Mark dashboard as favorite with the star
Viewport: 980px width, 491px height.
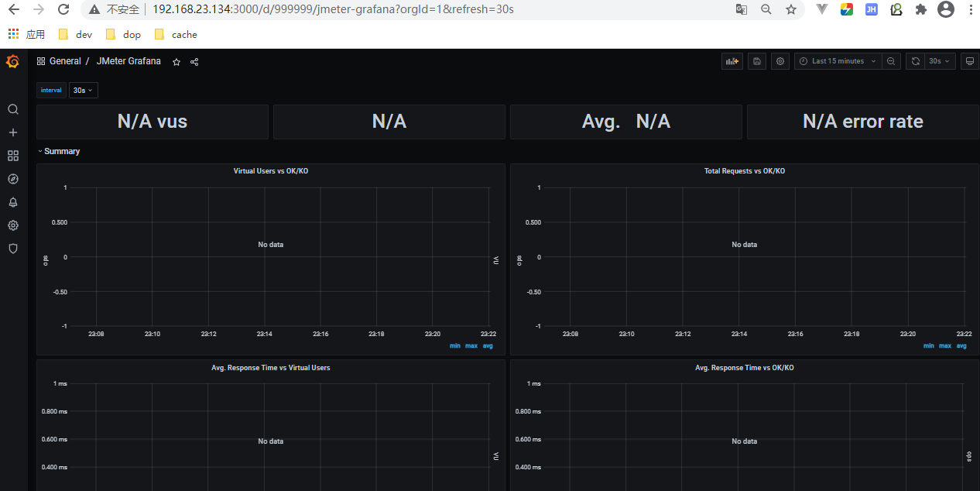click(176, 61)
